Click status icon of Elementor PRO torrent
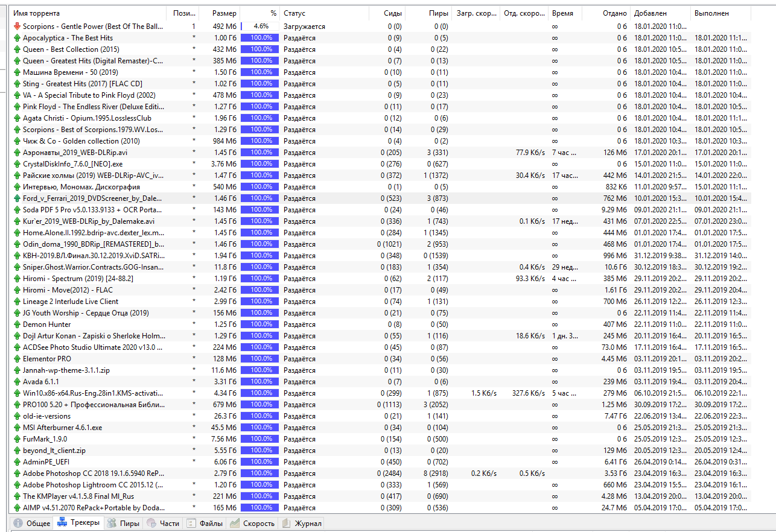The width and height of the screenshot is (776, 532). (x=17, y=359)
